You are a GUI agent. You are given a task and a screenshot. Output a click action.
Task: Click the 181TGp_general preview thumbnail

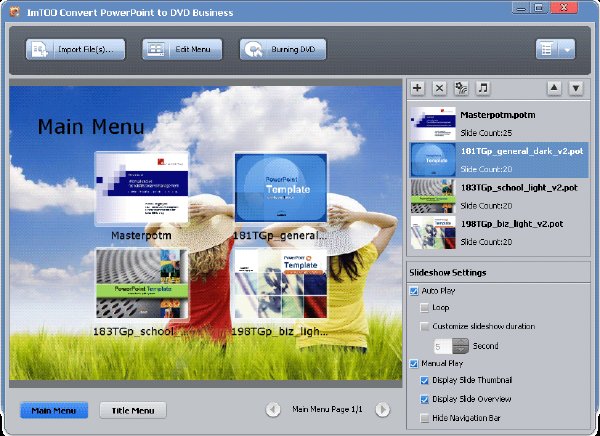[x=281, y=188]
